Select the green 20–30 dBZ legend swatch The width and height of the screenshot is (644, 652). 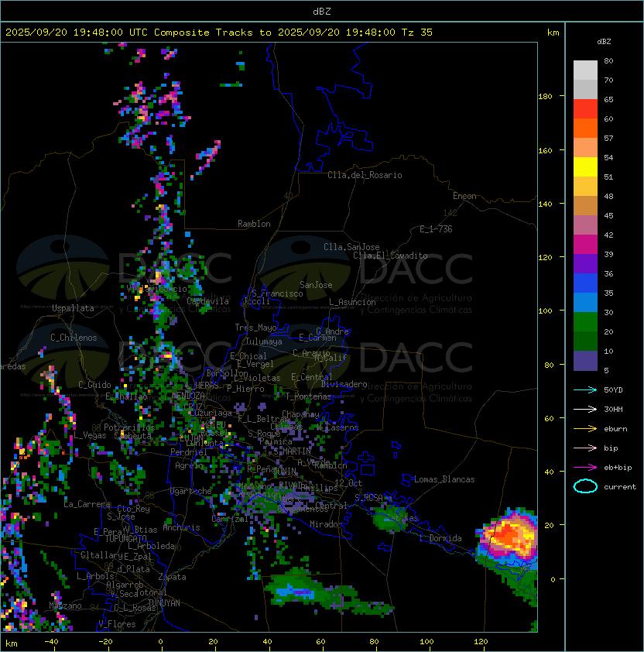[x=585, y=322]
